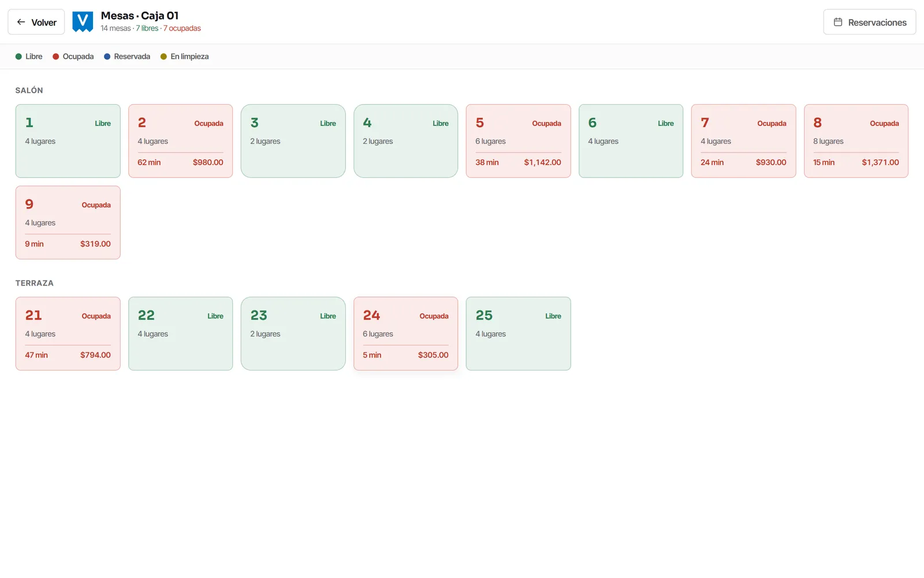
Task: Select terrace table 22 card
Action: (x=181, y=334)
